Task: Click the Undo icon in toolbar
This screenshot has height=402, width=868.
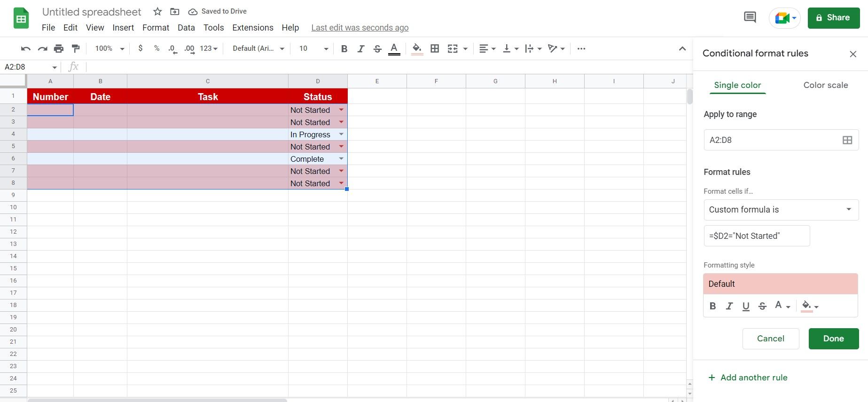Action: coord(26,48)
